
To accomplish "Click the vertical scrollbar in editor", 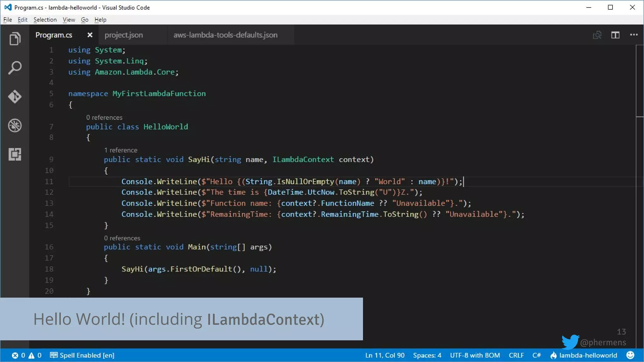I will [640, 81].
